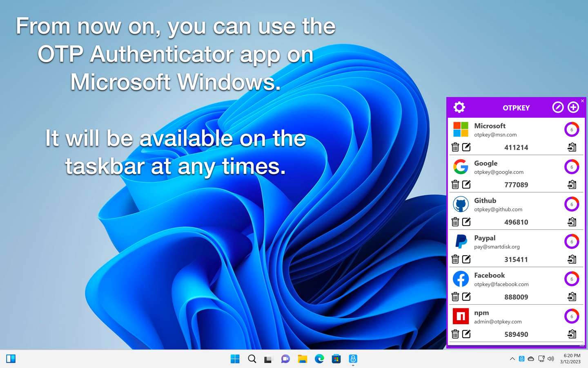
Task: Click otpkey@google.com email text
Action: [499, 172]
